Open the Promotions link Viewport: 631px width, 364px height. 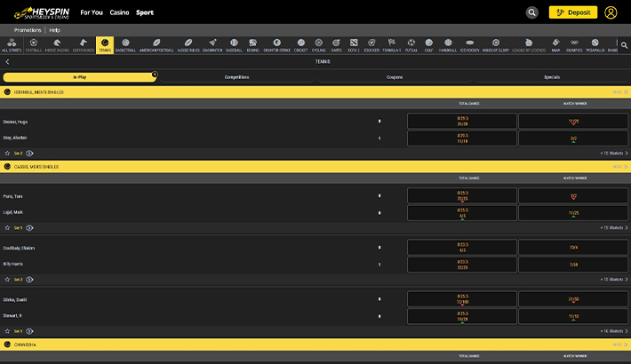click(x=28, y=30)
